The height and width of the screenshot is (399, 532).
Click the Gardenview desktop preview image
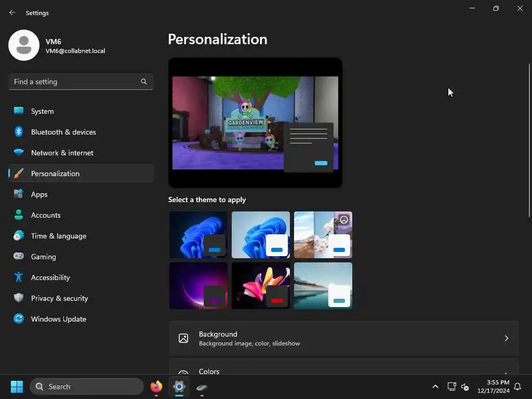point(255,123)
